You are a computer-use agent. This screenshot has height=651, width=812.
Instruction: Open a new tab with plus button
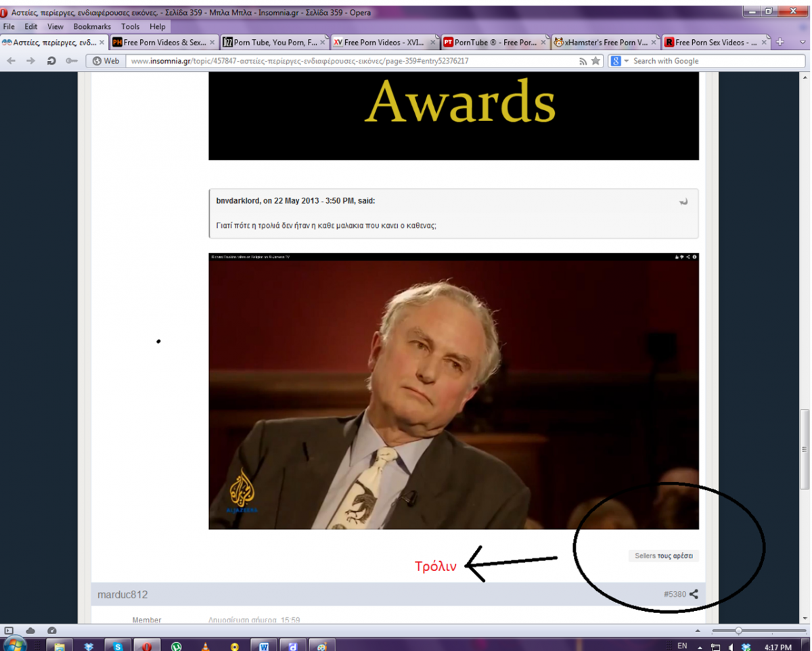pos(780,42)
